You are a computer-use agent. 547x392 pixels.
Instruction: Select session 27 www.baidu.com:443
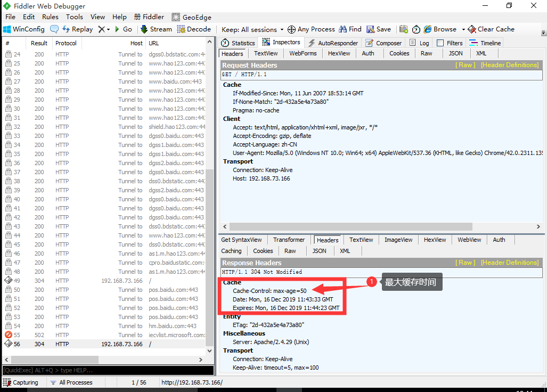(x=105, y=81)
